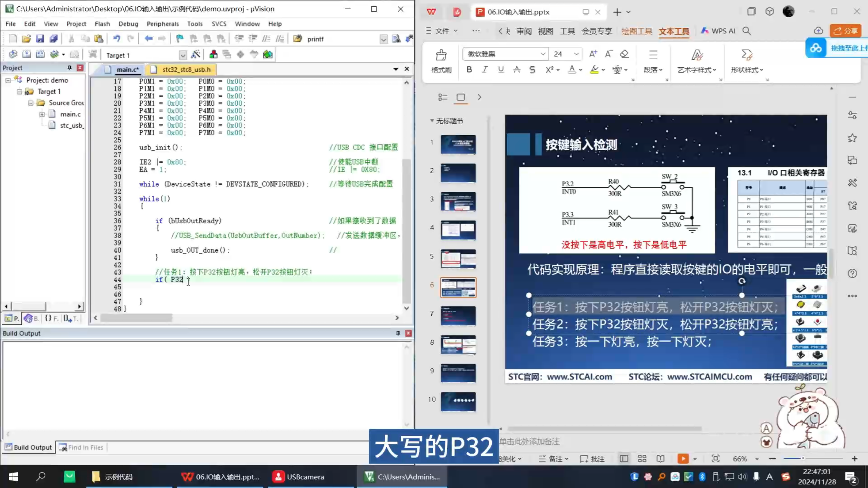Click the Save icon in uVision toolbar

coord(40,39)
